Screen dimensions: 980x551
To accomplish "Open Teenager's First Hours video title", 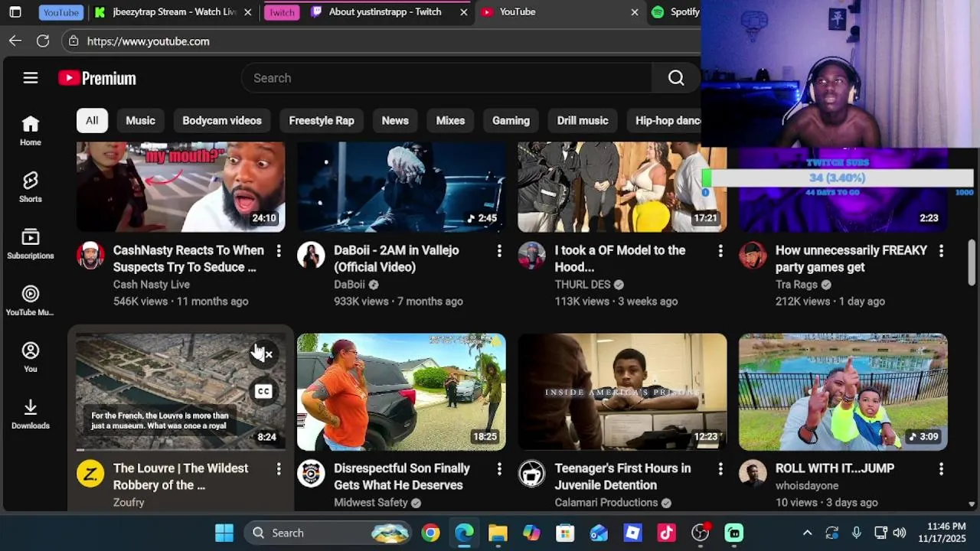I will tap(622, 477).
